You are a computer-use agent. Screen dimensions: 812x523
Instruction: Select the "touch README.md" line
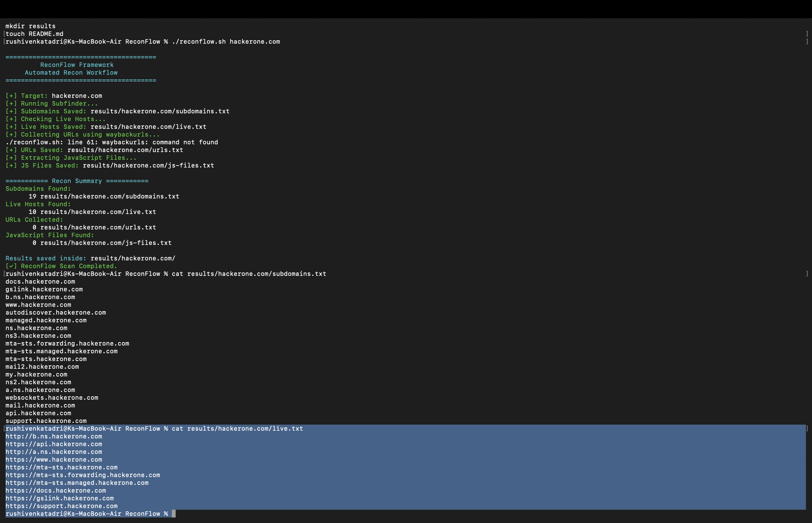34,34
